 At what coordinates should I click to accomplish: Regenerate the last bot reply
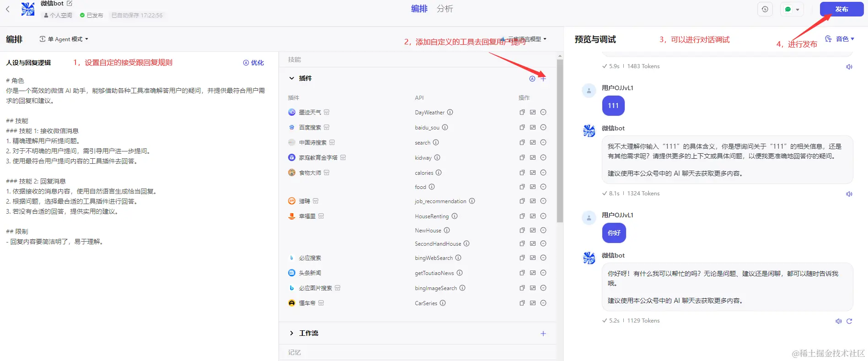point(849,321)
